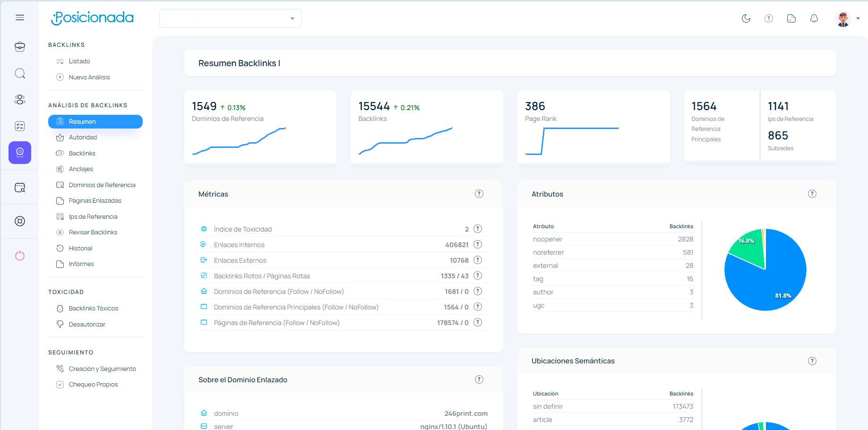Click help icon on Ubicaciones Semánticas header

[812, 361]
